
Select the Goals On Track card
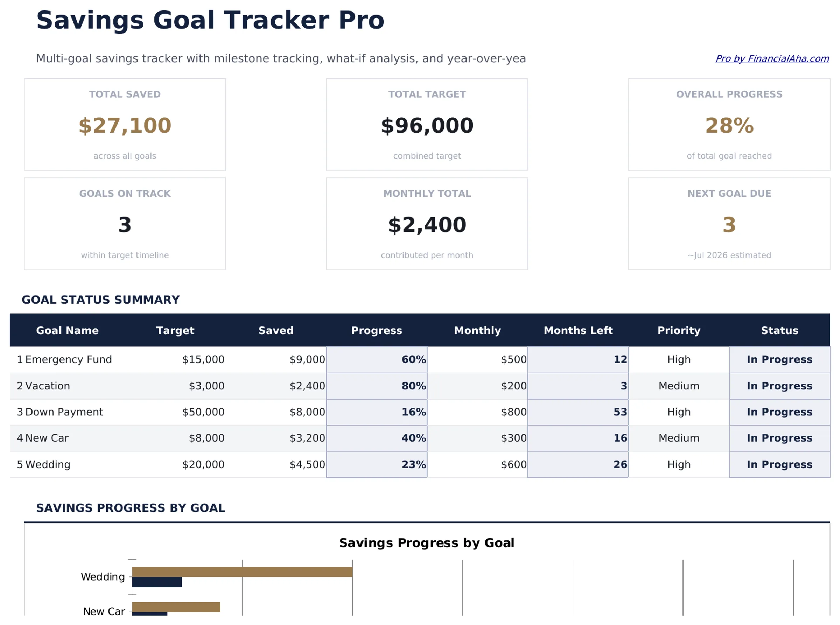[125, 224]
